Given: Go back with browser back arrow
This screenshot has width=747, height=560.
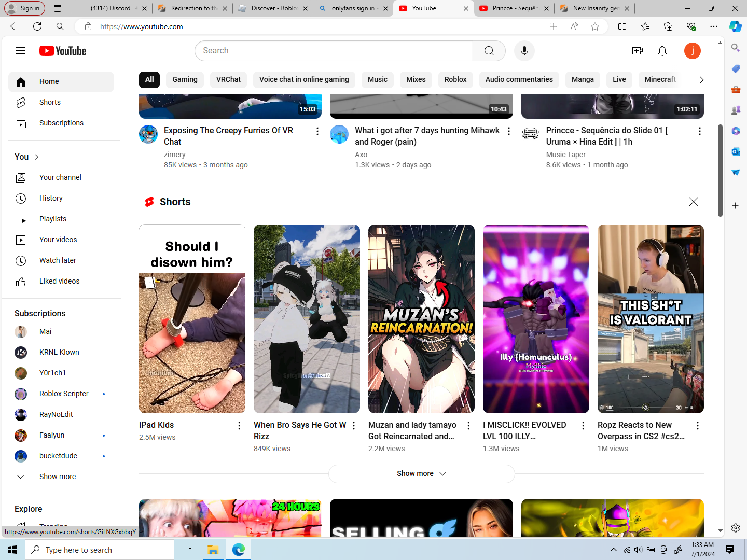Looking at the screenshot, I should pyautogui.click(x=15, y=26).
